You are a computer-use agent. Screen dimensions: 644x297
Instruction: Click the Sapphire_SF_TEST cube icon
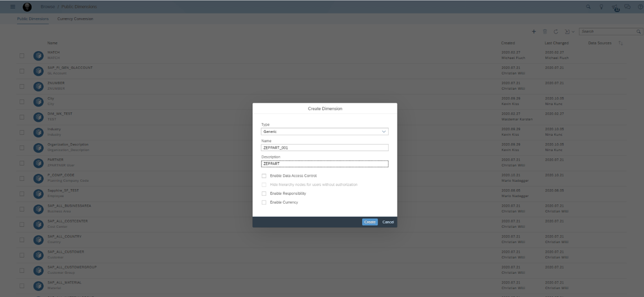39,193
